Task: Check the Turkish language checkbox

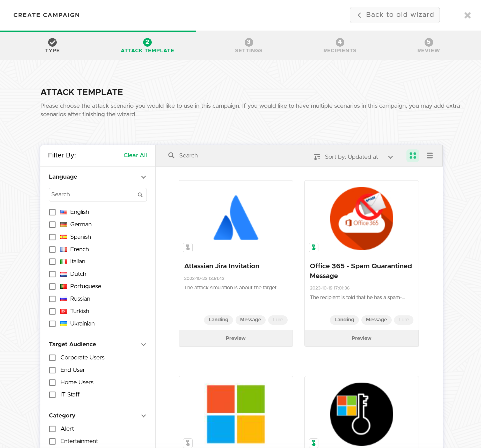Action: (x=52, y=311)
